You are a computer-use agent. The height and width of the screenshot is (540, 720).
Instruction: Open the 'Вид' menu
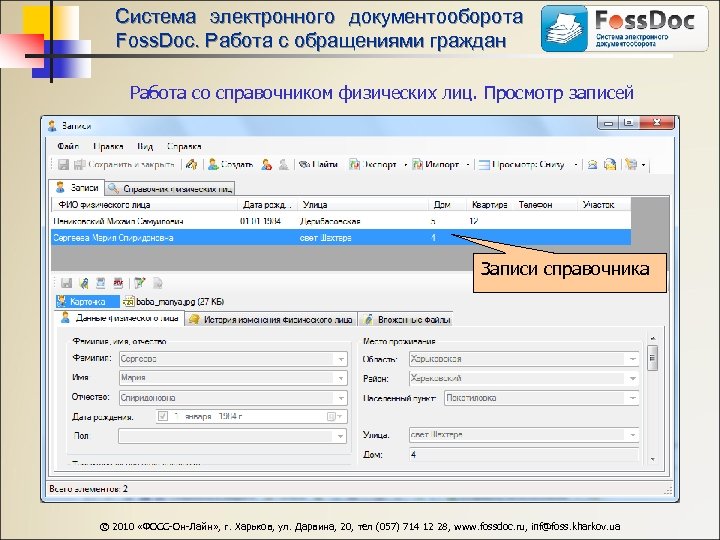point(145,146)
